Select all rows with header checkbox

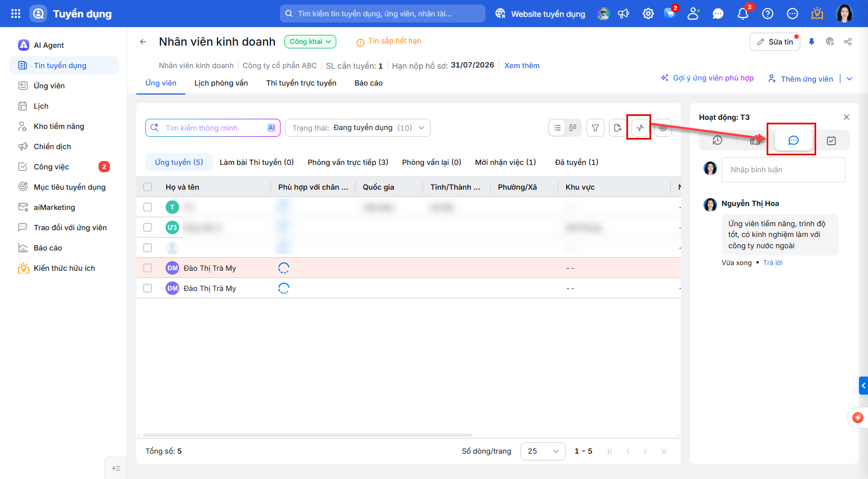(x=148, y=187)
